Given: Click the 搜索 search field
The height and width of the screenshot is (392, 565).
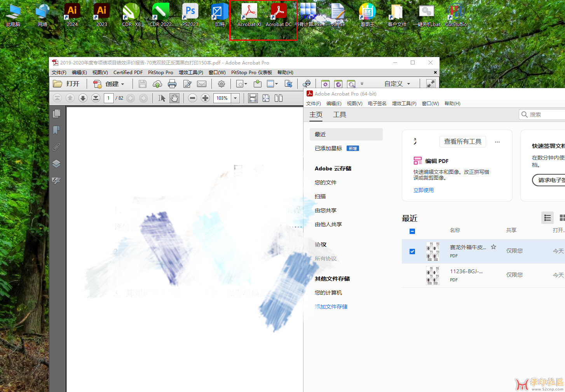Looking at the screenshot, I should point(542,114).
